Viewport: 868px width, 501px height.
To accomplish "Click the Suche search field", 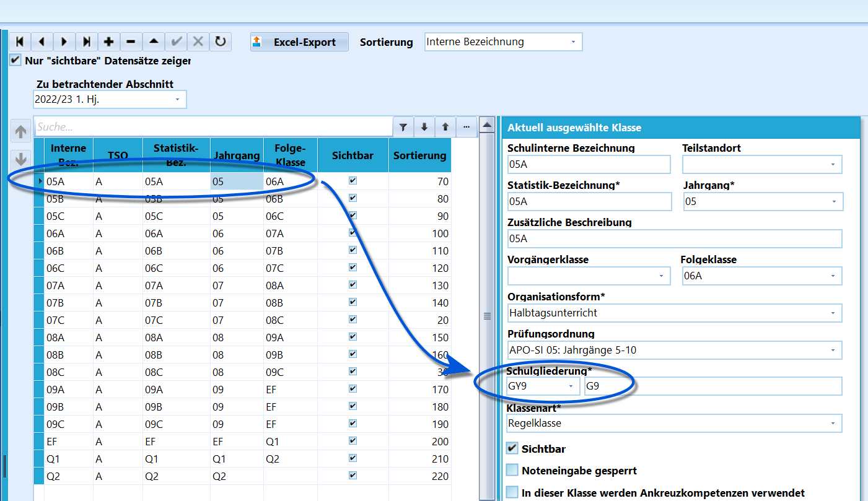I will click(x=214, y=127).
